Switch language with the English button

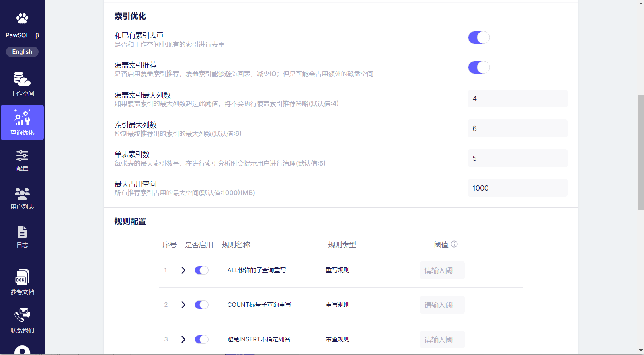[22, 52]
